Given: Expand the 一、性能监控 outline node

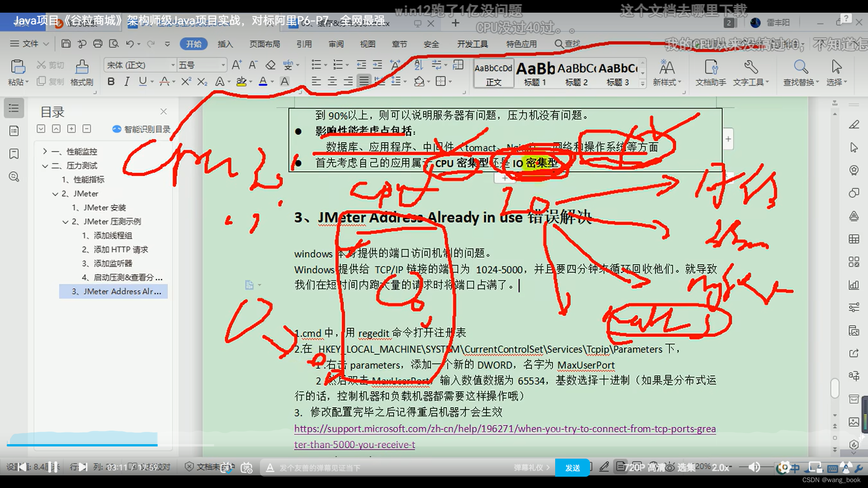Looking at the screenshot, I should click(45, 151).
